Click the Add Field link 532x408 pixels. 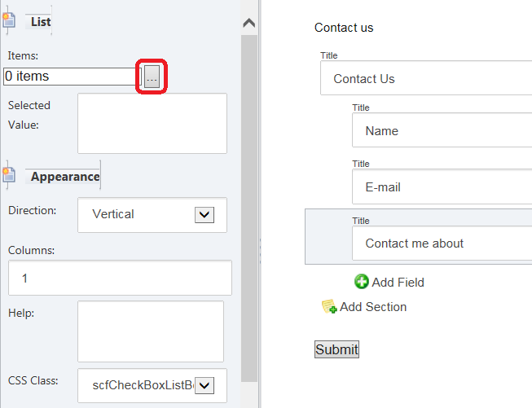(x=398, y=282)
